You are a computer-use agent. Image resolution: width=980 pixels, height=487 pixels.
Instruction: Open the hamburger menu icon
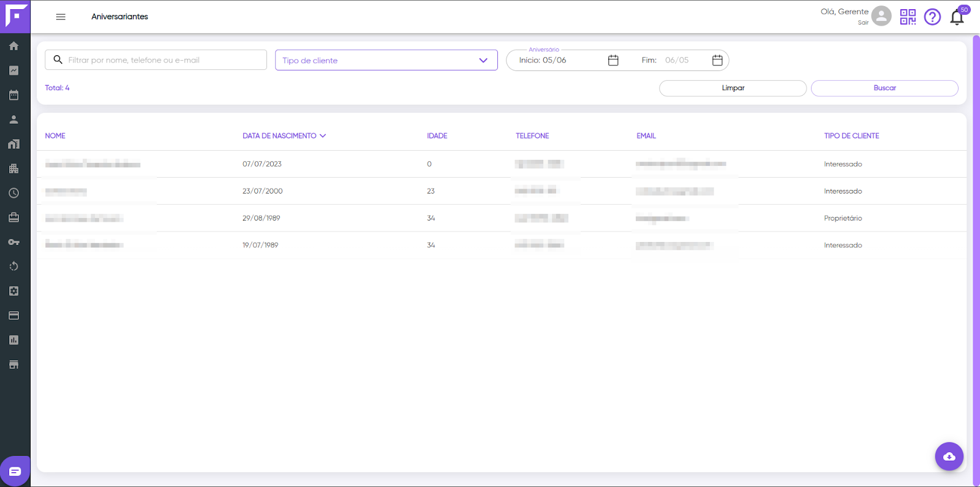click(x=61, y=17)
